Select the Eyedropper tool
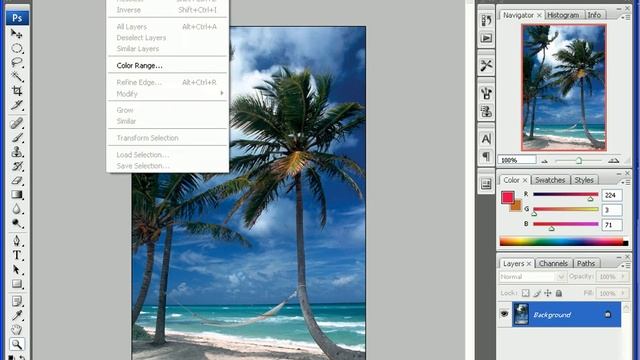The width and height of the screenshot is (640, 360). [16, 316]
